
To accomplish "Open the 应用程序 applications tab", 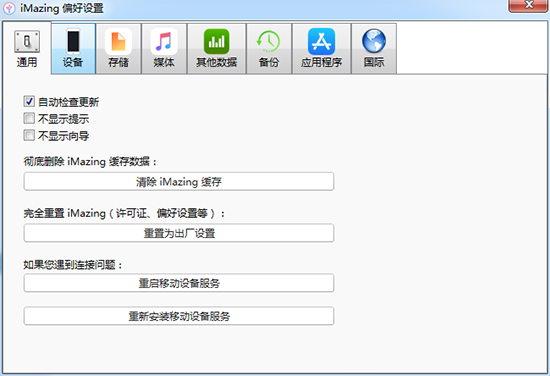I will pyautogui.click(x=321, y=48).
